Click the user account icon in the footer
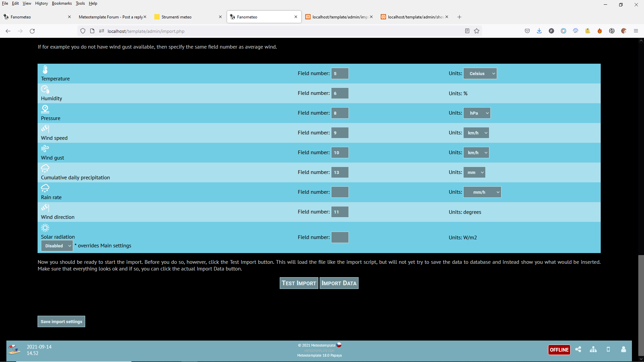The image size is (644, 362). tap(623, 349)
